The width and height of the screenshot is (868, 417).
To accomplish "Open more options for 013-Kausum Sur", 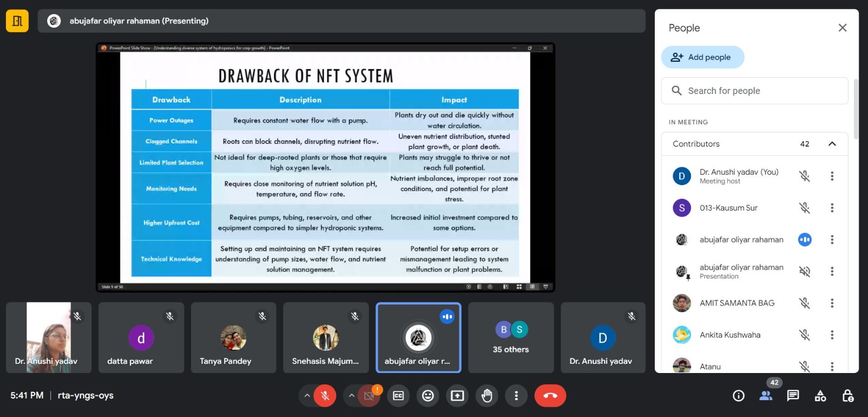I will 832,208.
